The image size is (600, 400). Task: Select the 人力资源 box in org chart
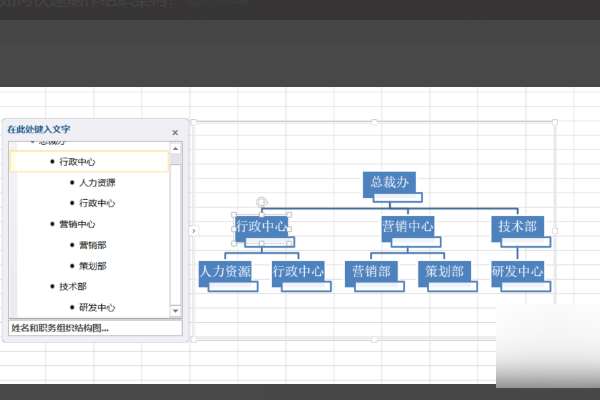(225, 271)
